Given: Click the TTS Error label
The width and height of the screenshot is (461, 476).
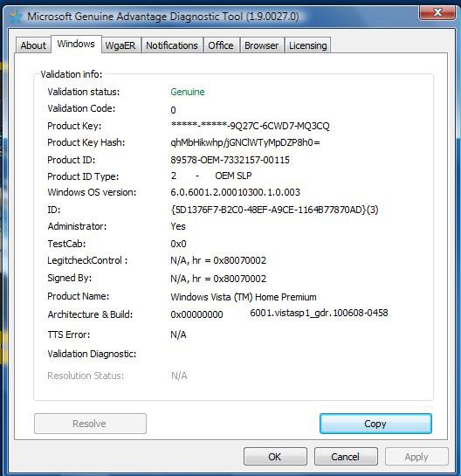Looking at the screenshot, I should 69,335.
